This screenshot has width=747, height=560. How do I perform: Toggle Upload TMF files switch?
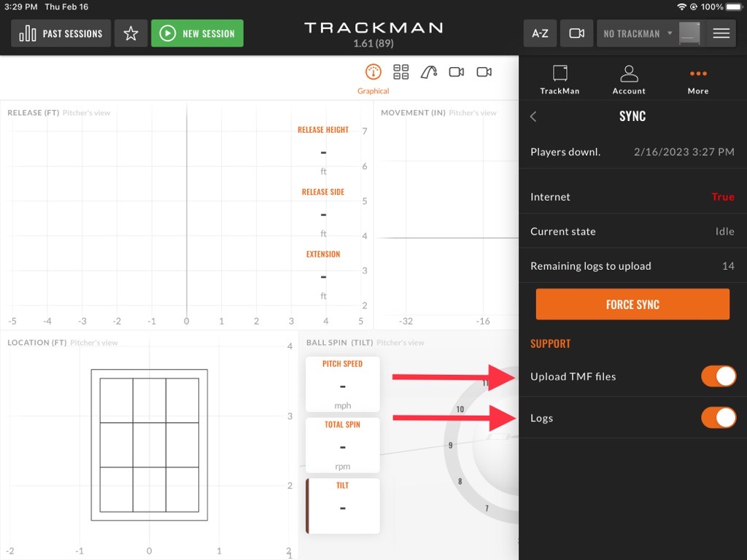point(719,376)
